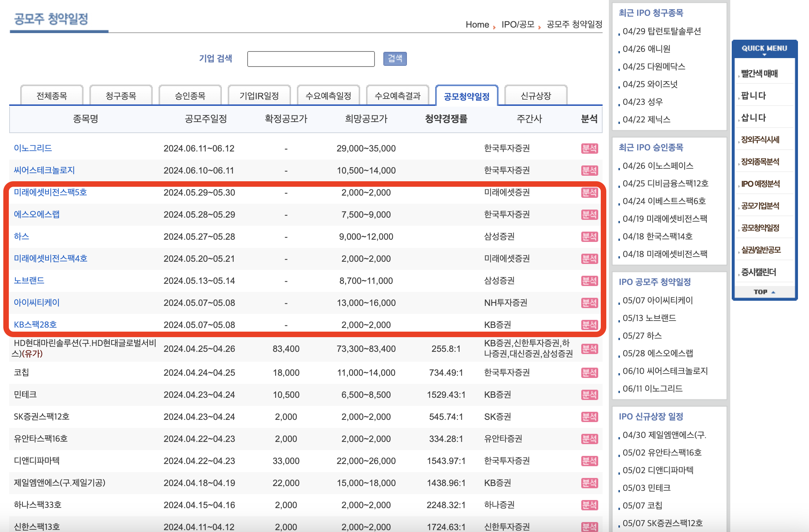Click TOP in the Quick Menu
Screen dimensions: 809x532
762,292
